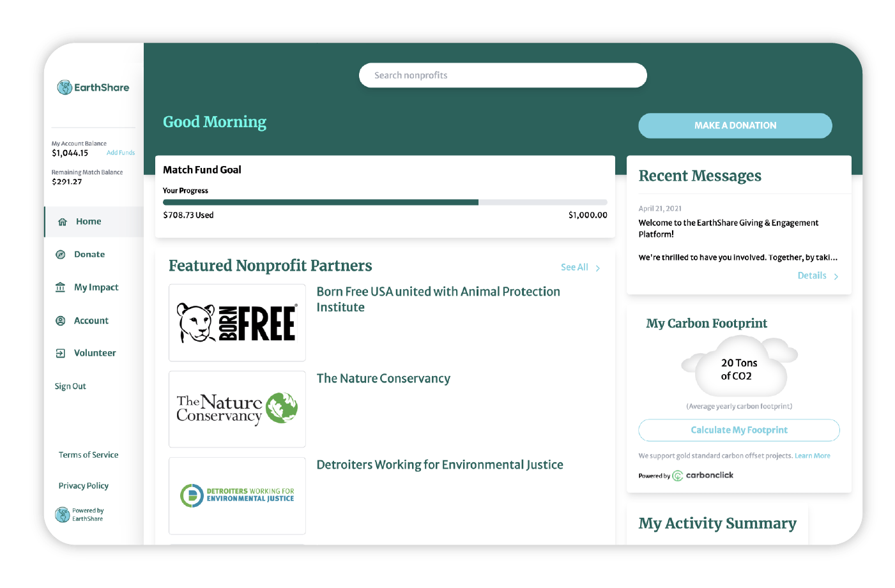Click the carbonclick logo icon
Image resolution: width=895 pixels, height=588 pixels.
point(678,476)
